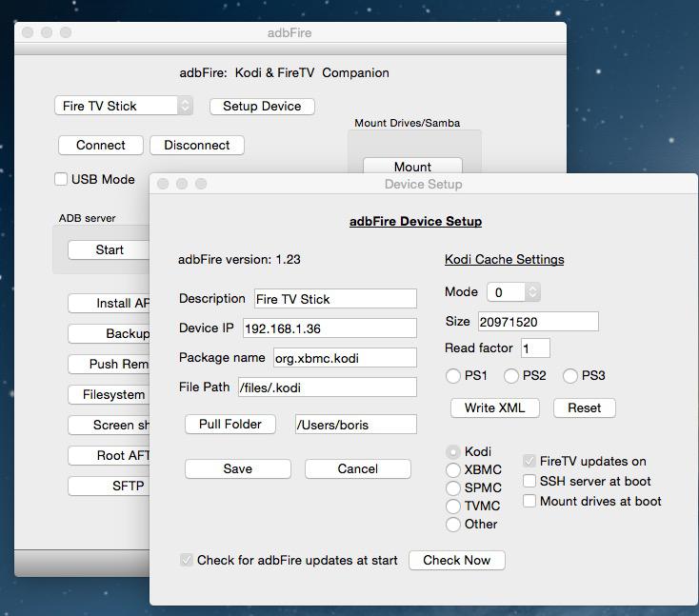Pick the TVMC radio button

[x=454, y=506]
